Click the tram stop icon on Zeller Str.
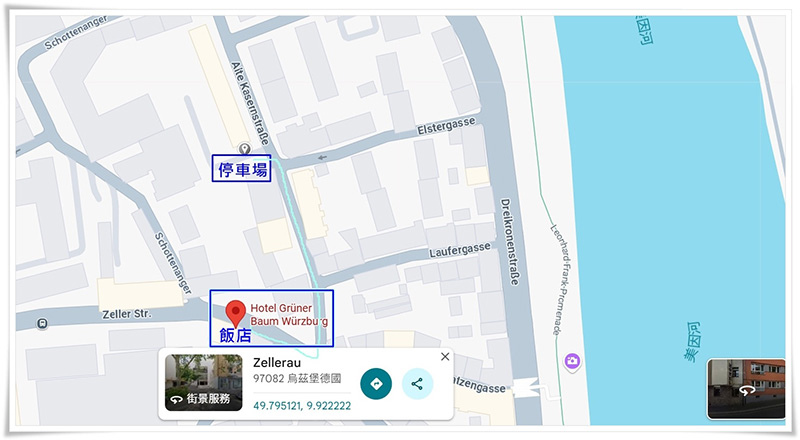800x440 pixels. click(42, 324)
